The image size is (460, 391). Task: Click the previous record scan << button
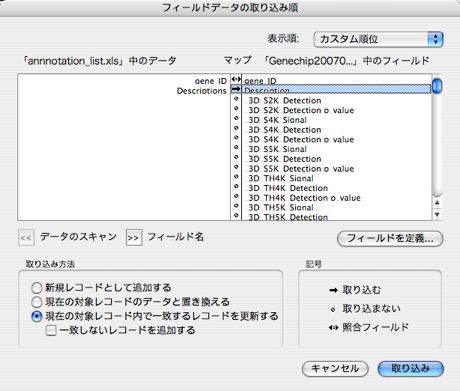pyautogui.click(x=26, y=238)
